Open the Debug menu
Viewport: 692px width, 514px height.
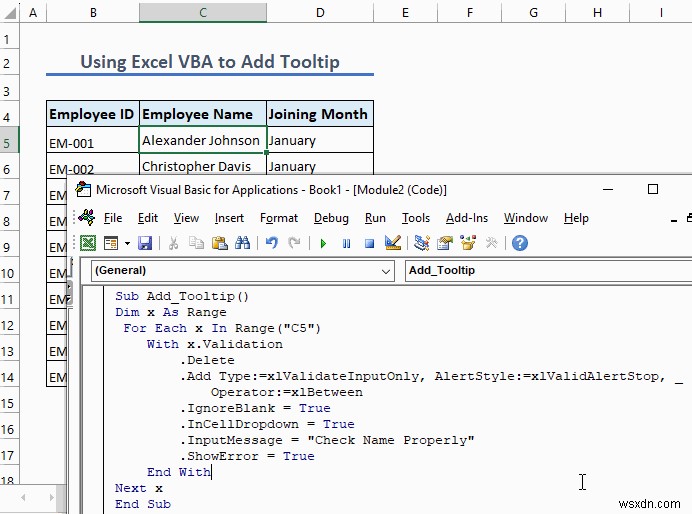[x=331, y=218]
